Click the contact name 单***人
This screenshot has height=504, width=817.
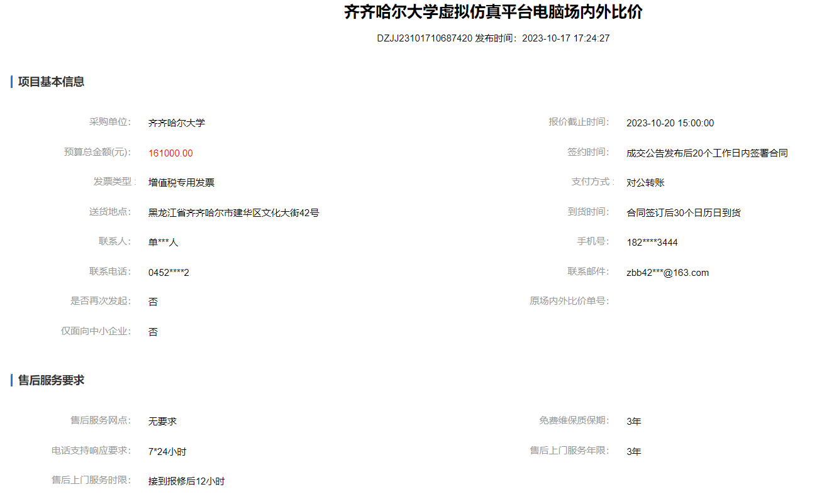pos(163,243)
